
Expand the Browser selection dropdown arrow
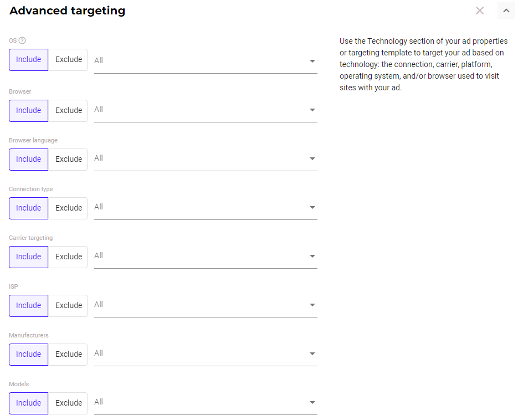[x=312, y=110]
